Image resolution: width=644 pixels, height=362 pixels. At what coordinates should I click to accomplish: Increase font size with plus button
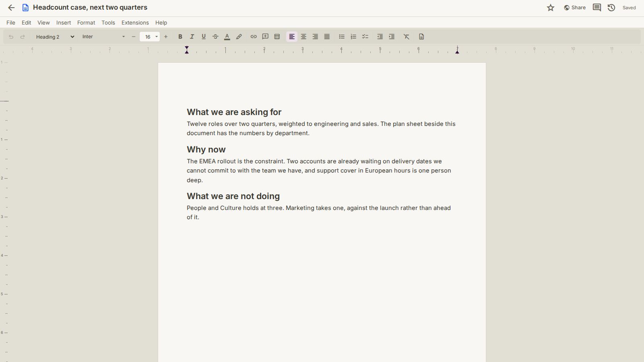[165, 37]
